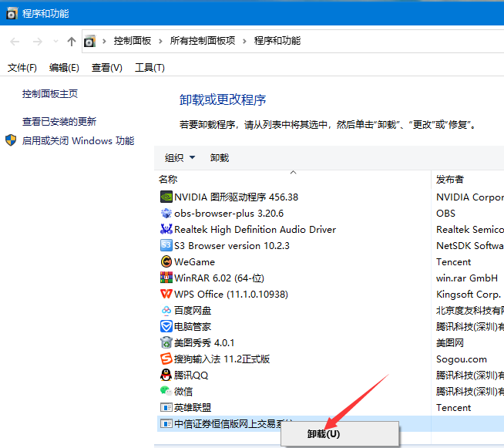Open the 文件(F) menu

pos(22,68)
